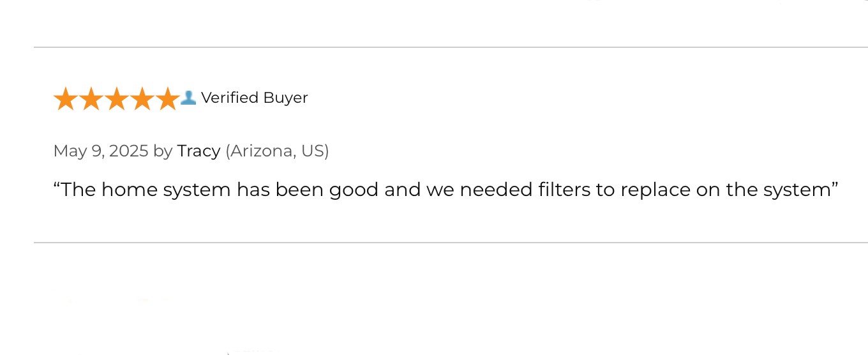The height and width of the screenshot is (355, 868).
Task: Click the review date May 9, 2025
Action: coord(101,151)
